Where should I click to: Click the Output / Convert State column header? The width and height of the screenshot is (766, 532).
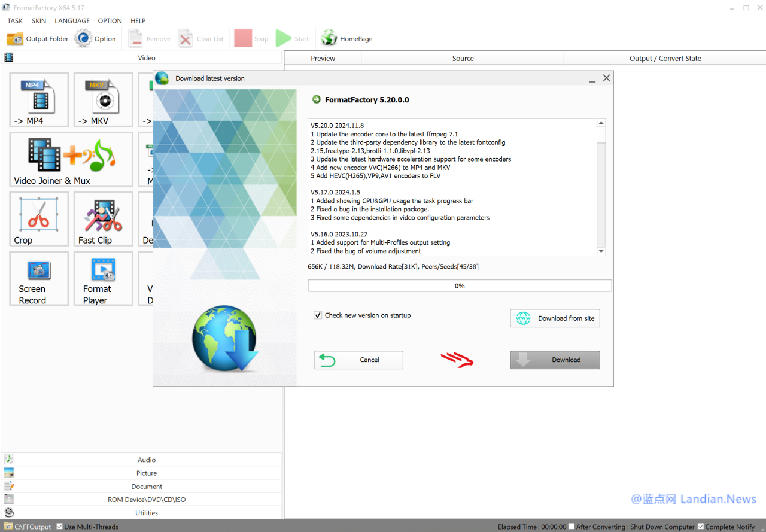pyautogui.click(x=665, y=58)
